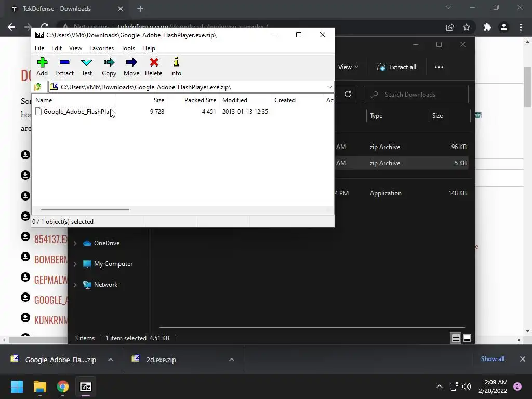This screenshot has height=399, width=532.
Task: Expand the OneDrive tree node
Action: tap(75, 243)
